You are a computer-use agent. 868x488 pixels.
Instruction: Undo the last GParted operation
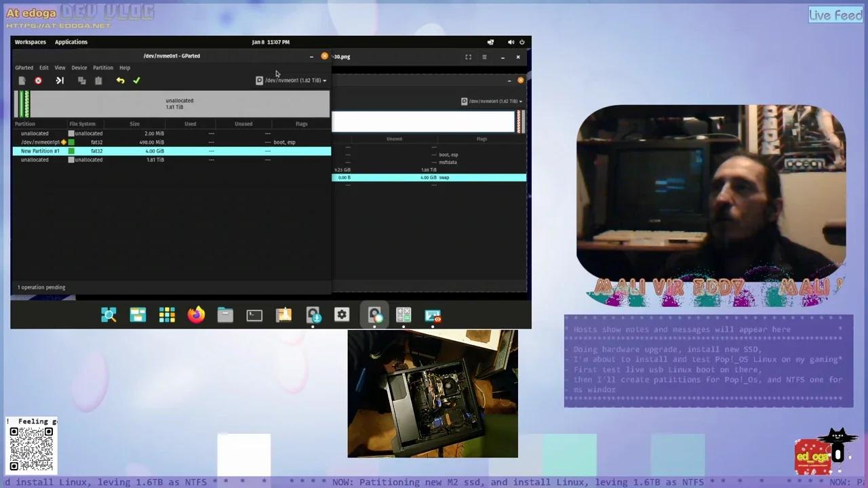click(x=120, y=80)
